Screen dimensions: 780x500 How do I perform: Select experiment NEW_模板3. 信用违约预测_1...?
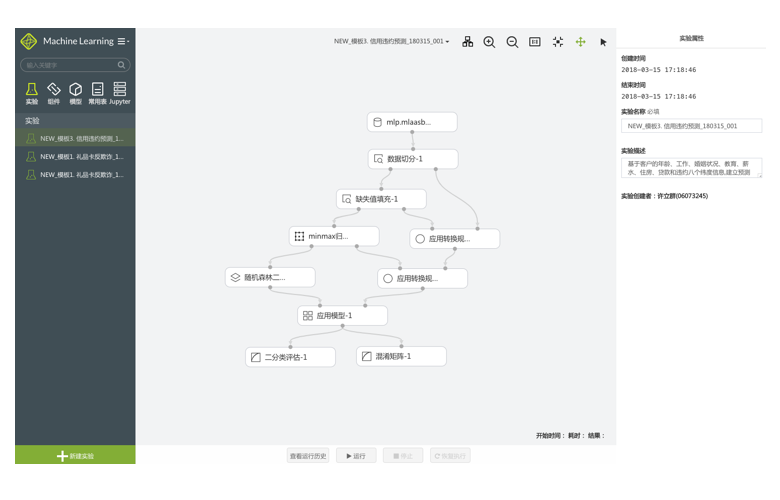pos(75,138)
